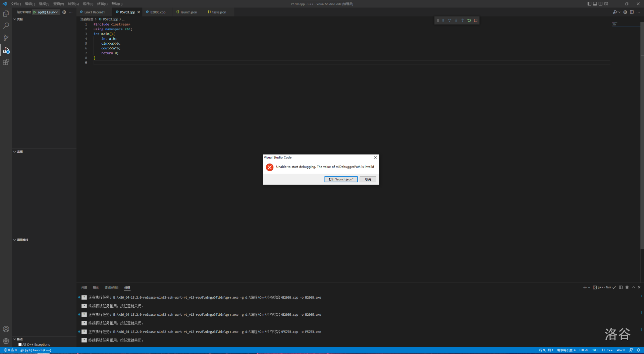Click the 打开"launch.json" dialog button
The height and width of the screenshot is (354, 644).
click(341, 179)
